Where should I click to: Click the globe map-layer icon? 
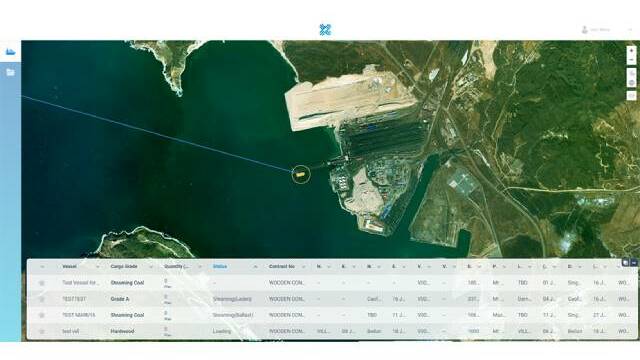coord(631,83)
